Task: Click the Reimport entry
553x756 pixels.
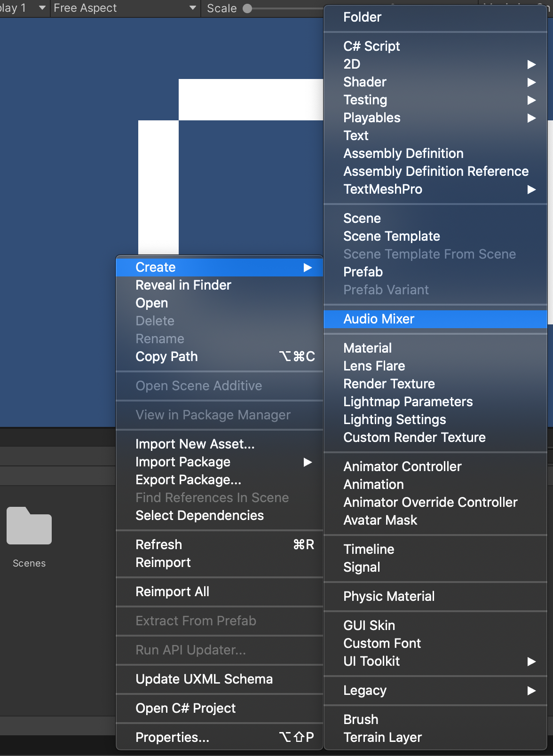Action: pyautogui.click(x=219, y=562)
